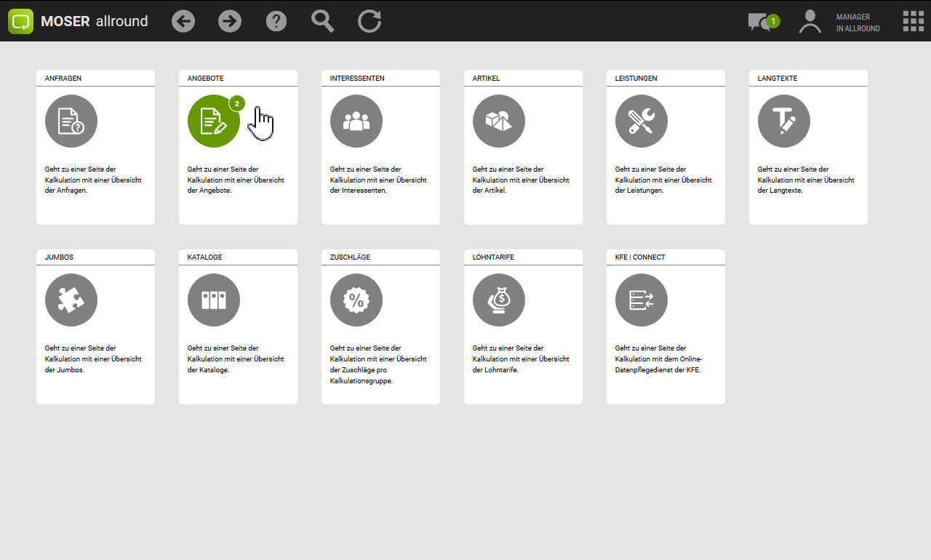Go back with the left arrow button
The height and width of the screenshot is (560, 931).
click(x=183, y=21)
